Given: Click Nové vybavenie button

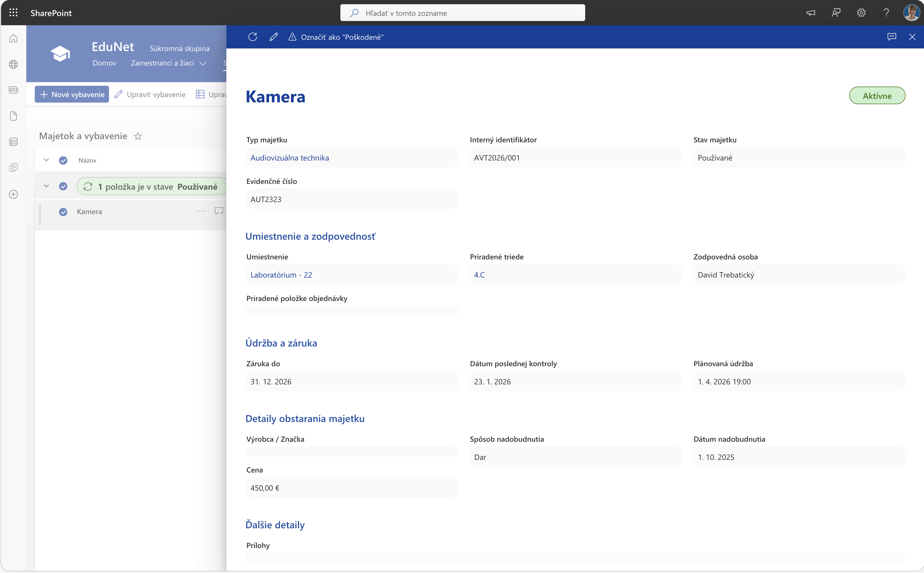Looking at the screenshot, I should (x=72, y=94).
